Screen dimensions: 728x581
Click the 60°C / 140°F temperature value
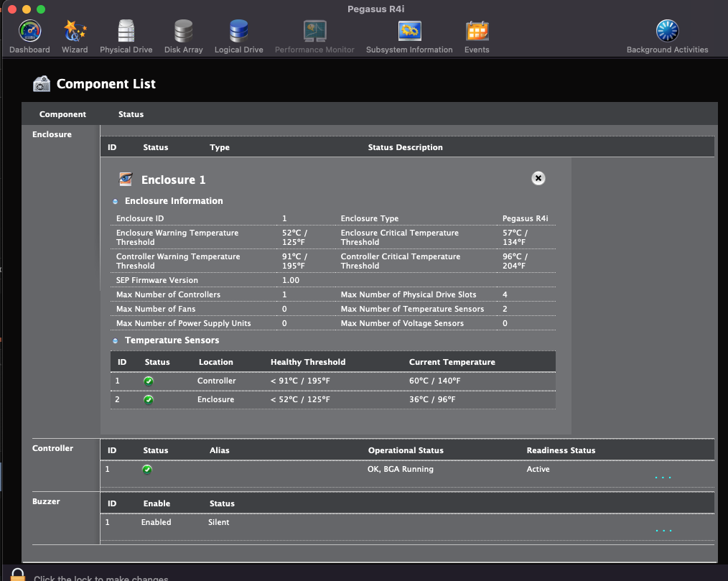434,381
